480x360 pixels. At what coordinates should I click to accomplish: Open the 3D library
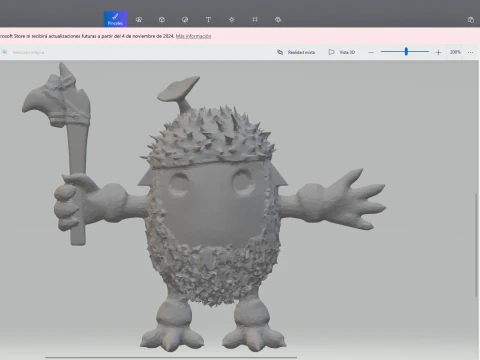(x=278, y=20)
